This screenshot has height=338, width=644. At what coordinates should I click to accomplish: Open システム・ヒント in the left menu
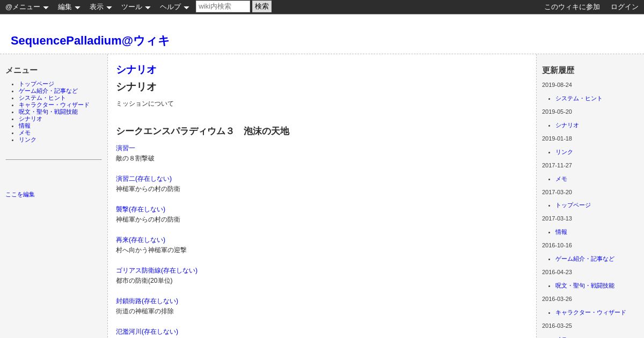coord(42,98)
